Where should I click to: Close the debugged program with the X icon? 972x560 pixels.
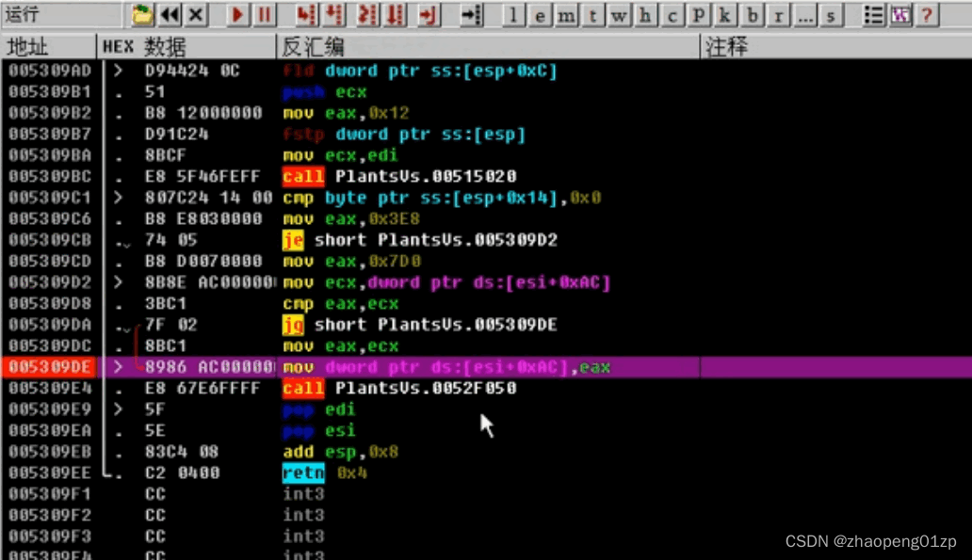click(x=196, y=14)
